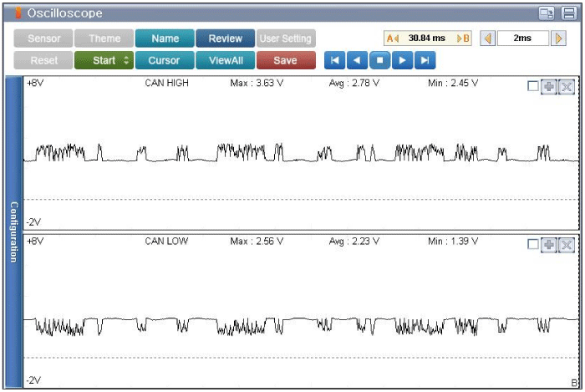Viewport: 585px width, 392px height.
Task: Click the Avg : 2.78 V reading
Action: click(354, 84)
